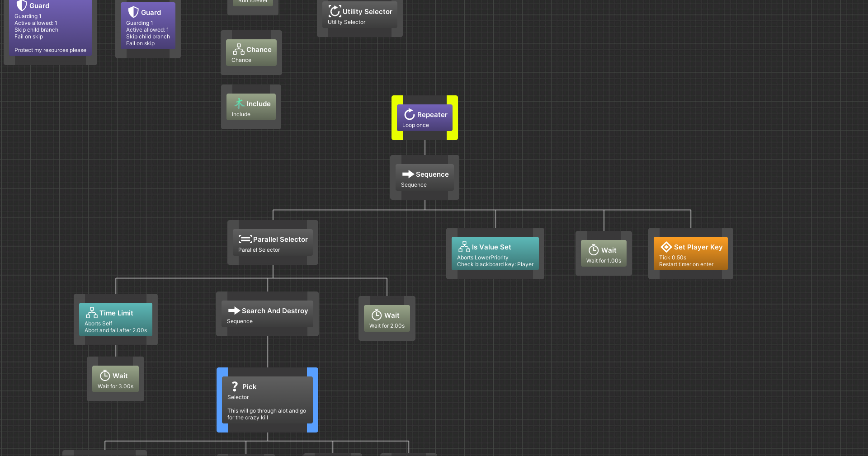The height and width of the screenshot is (456, 868).
Task: Click the shield icon on the Guard node
Action: pyautogui.click(x=21, y=5)
